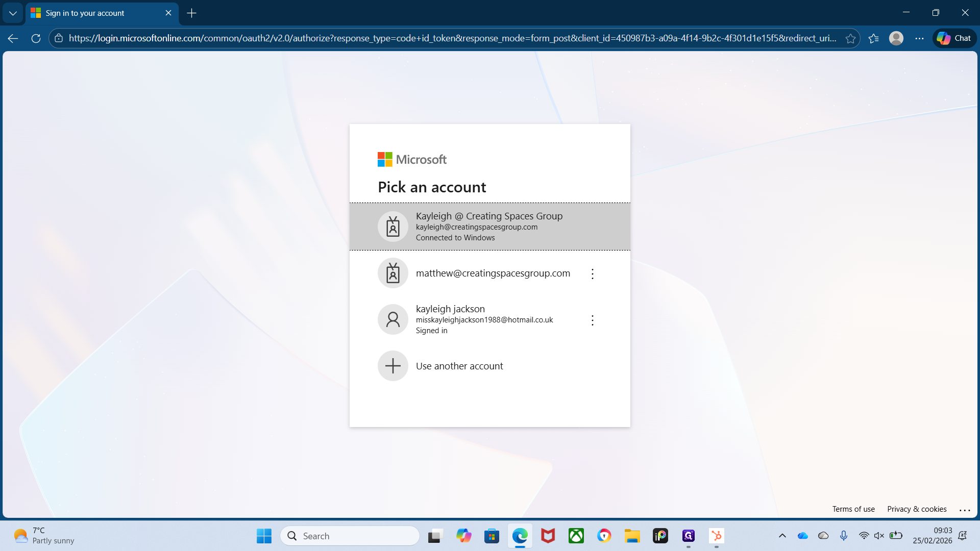
Task: Open the weather widget
Action: pyautogui.click(x=44, y=536)
